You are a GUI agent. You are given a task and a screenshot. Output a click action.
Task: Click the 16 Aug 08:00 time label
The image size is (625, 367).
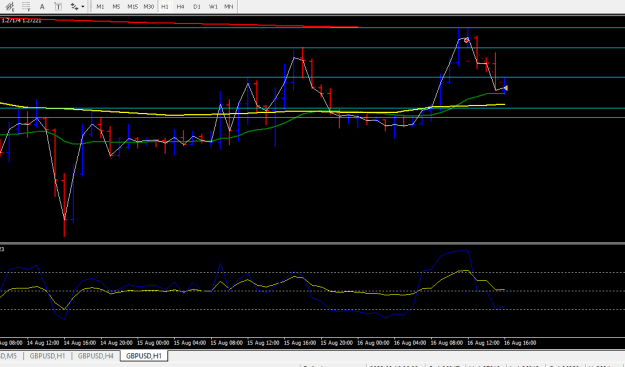(x=446, y=343)
